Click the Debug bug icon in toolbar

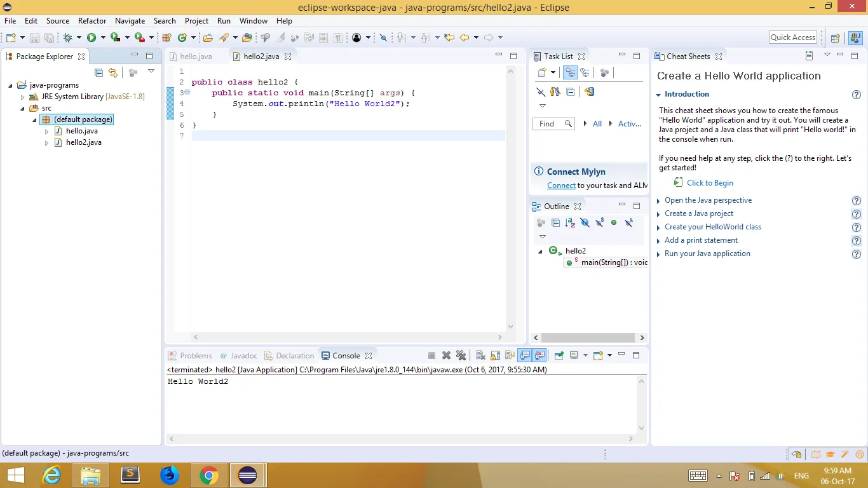click(67, 38)
